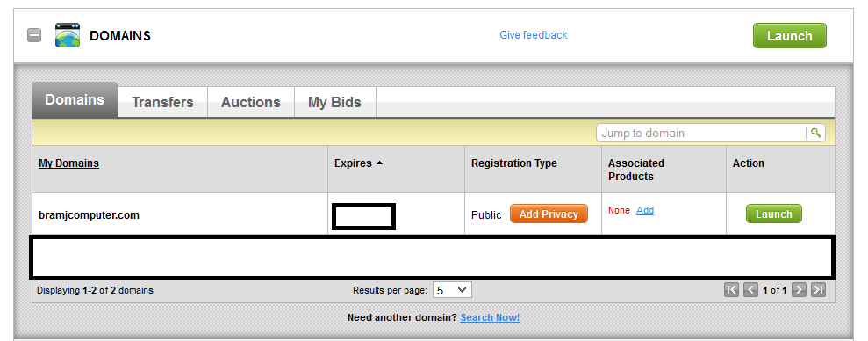Open the Give feedback link
The width and height of the screenshot is (868, 341).
click(x=533, y=35)
